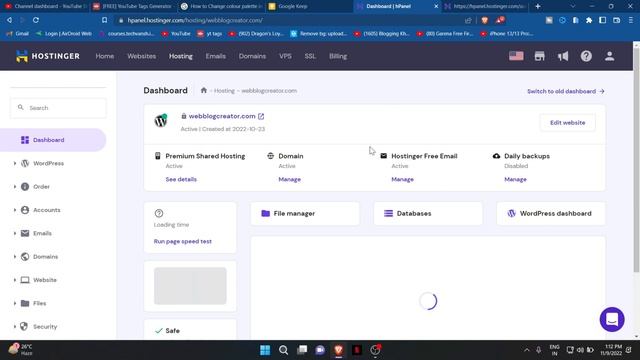Open the store marketplace icon
This screenshot has width=640, height=360.
pos(540,56)
